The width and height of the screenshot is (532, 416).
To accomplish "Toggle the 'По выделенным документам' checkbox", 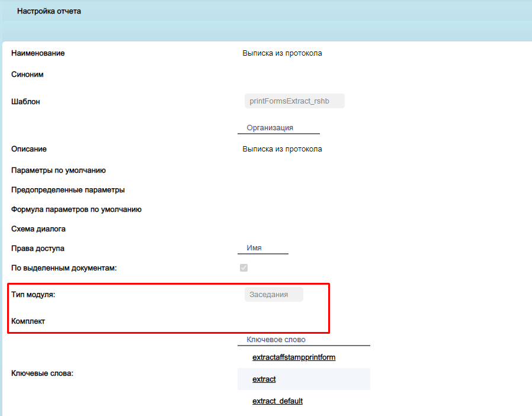I will click(243, 267).
